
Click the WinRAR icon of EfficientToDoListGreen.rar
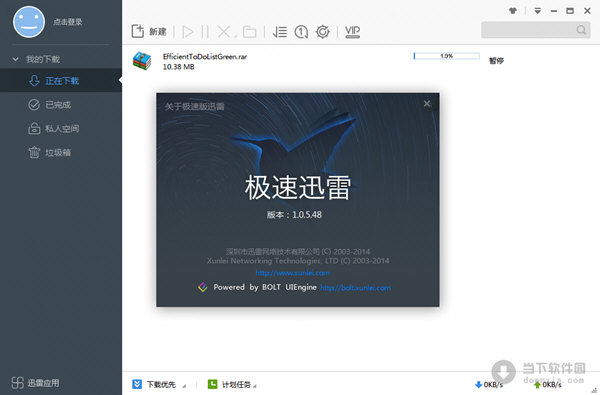[142, 61]
